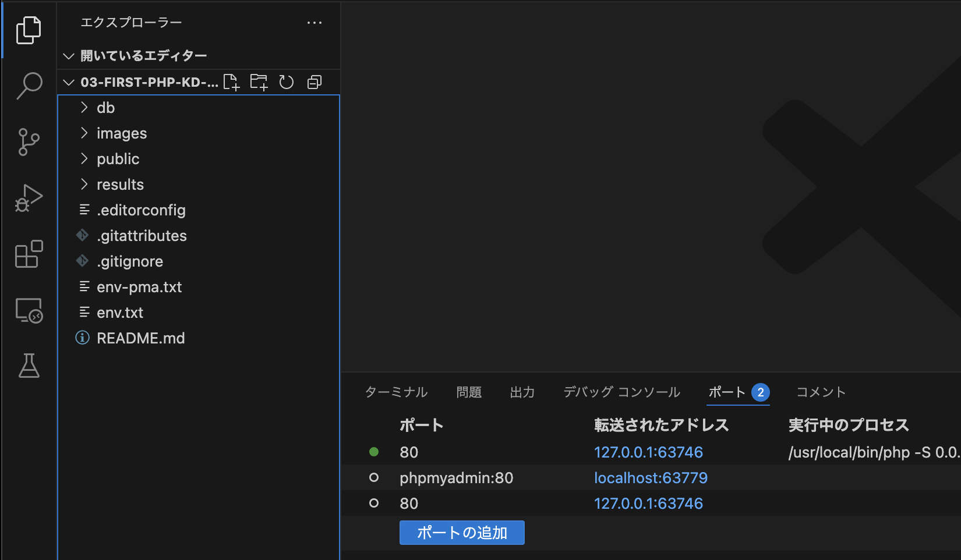This screenshot has width=961, height=560.
Task: Click the ポートの追加 button
Action: click(x=462, y=532)
